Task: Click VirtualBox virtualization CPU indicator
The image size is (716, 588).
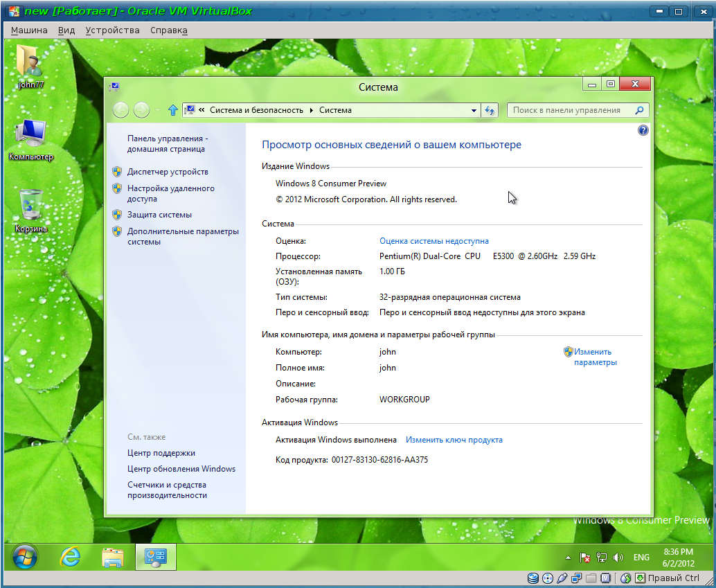Action: point(605,578)
